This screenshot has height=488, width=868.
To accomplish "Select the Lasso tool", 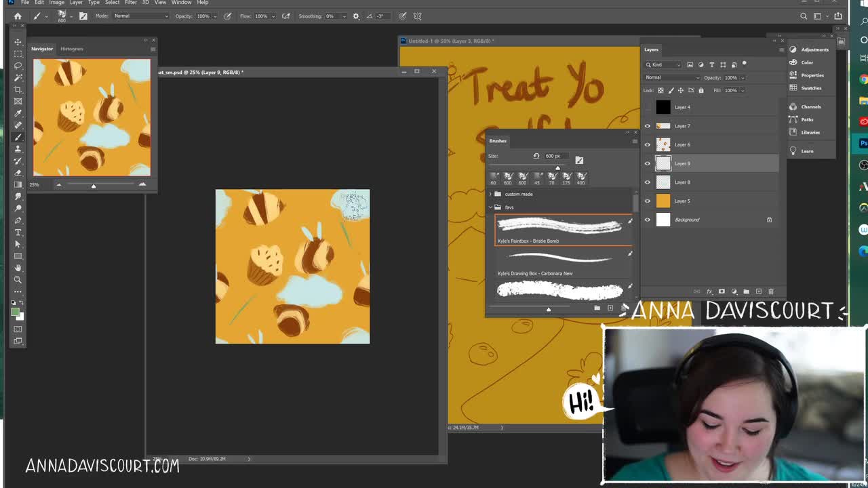I will point(18,65).
